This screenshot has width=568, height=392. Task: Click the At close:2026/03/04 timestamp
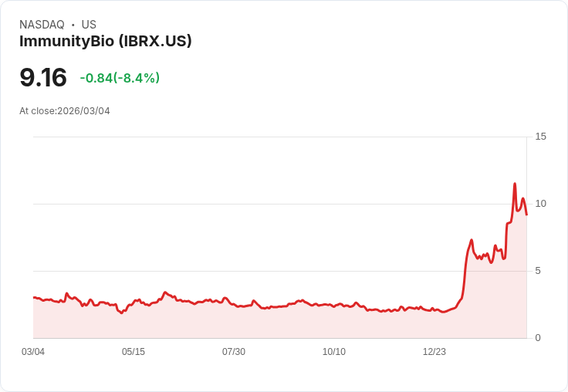pos(65,111)
